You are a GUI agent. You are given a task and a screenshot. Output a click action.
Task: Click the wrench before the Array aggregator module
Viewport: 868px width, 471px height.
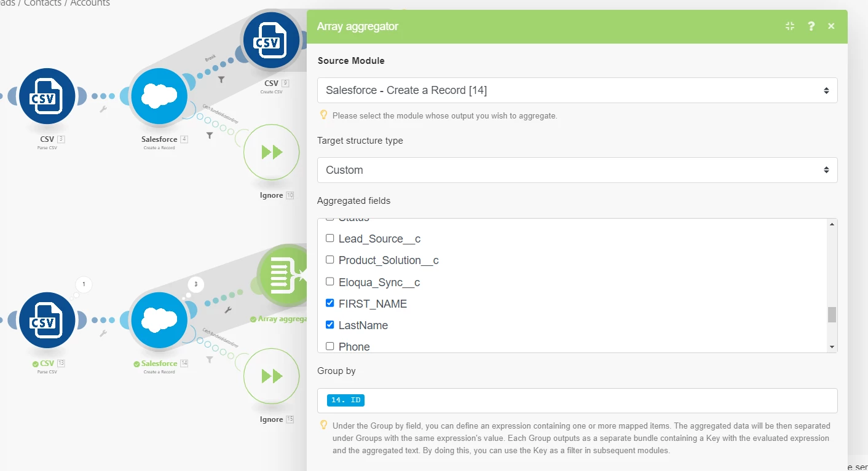pyautogui.click(x=228, y=311)
